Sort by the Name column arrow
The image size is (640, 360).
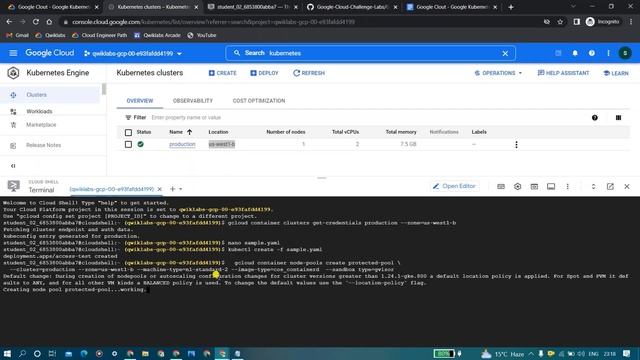(x=189, y=132)
